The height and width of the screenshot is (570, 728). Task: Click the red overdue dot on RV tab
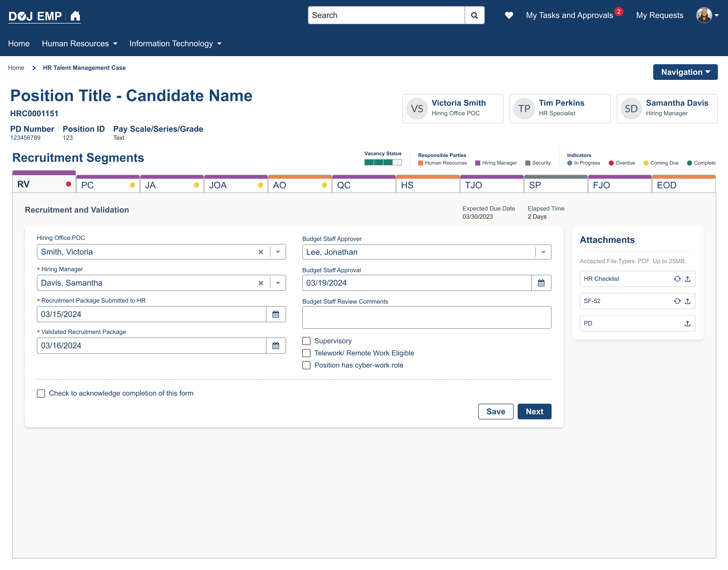[69, 184]
